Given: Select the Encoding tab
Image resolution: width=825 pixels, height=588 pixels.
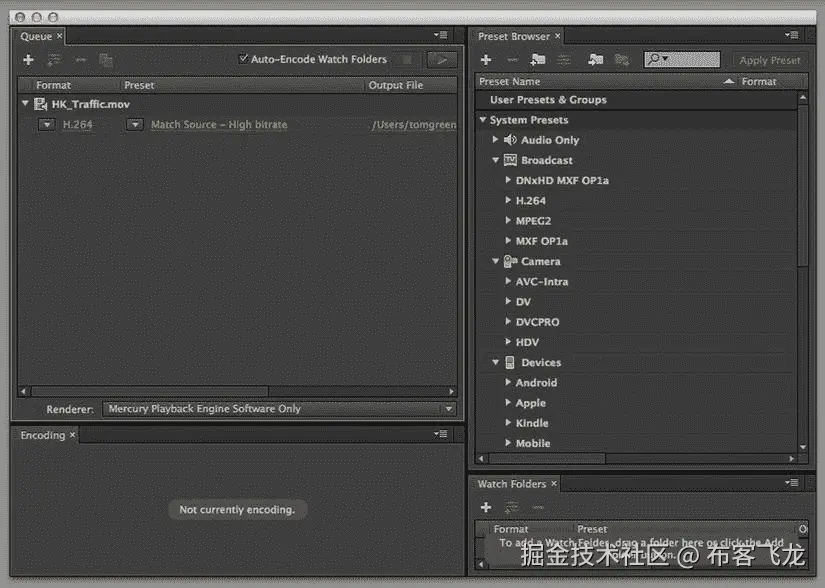Looking at the screenshot, I should click(43, 435).
